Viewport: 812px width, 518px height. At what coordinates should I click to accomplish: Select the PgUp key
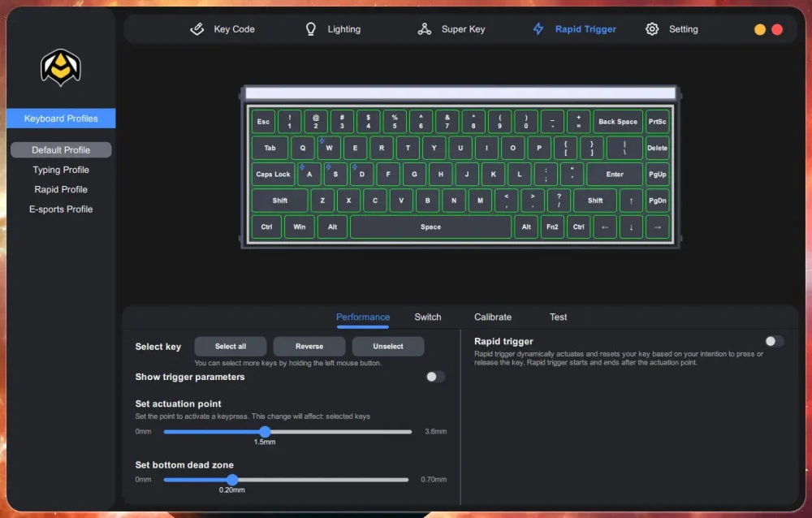(657, 175)
